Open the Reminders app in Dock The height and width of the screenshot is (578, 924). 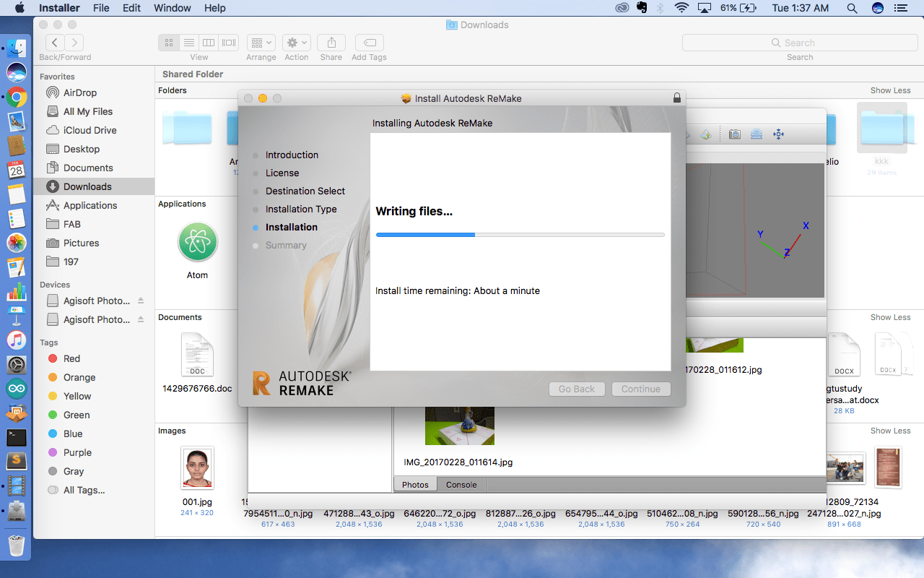[16, 218]
